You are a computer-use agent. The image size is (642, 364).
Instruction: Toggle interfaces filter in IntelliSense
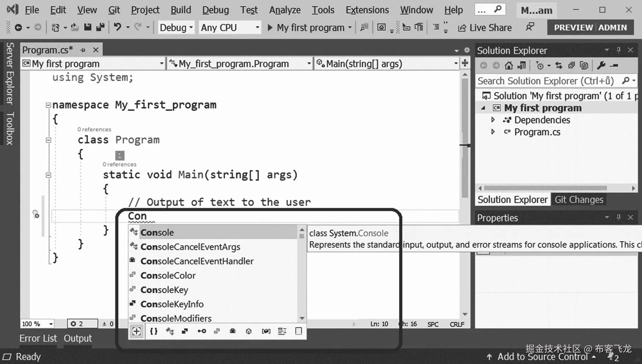(202, 331)
